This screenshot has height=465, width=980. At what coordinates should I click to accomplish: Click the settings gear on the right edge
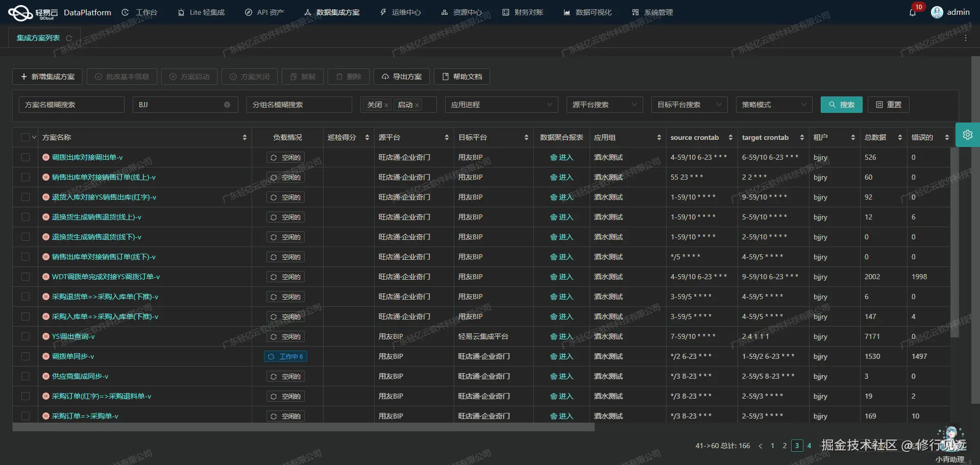click(968, 135)
